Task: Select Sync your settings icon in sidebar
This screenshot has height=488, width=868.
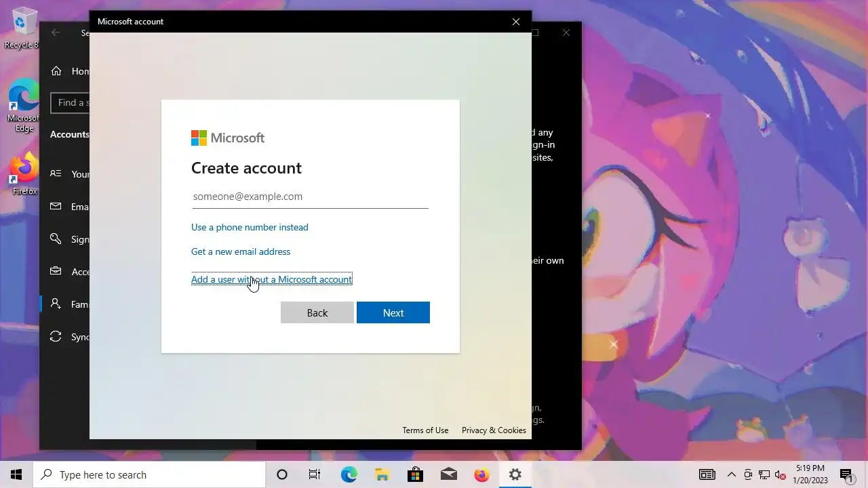Action: [56, 337]
